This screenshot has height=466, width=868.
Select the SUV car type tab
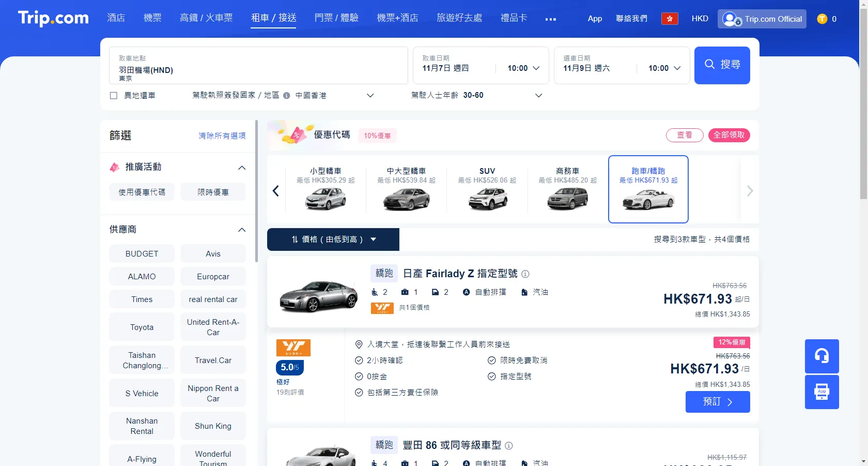(x=487, y=189)
